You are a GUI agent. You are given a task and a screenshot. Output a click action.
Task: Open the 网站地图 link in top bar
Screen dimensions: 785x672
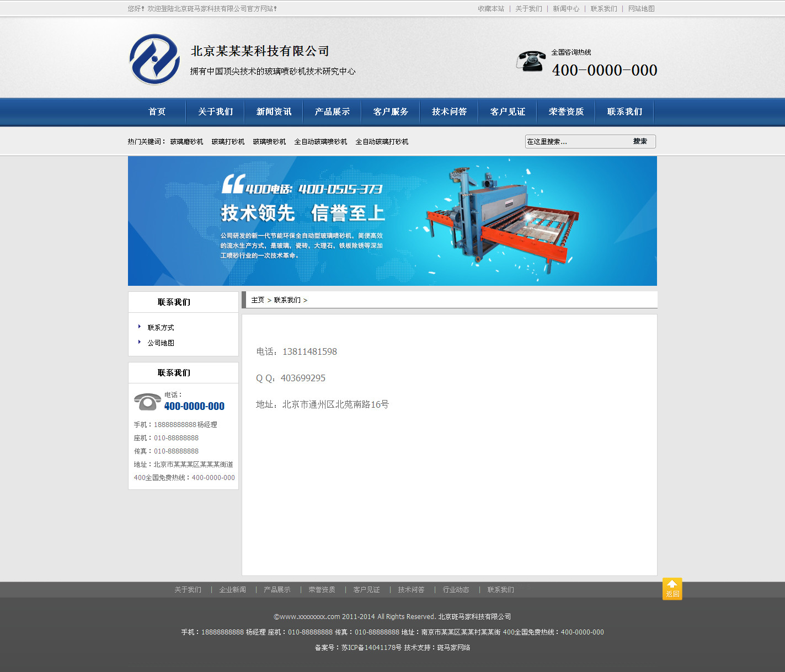point(641,9)
